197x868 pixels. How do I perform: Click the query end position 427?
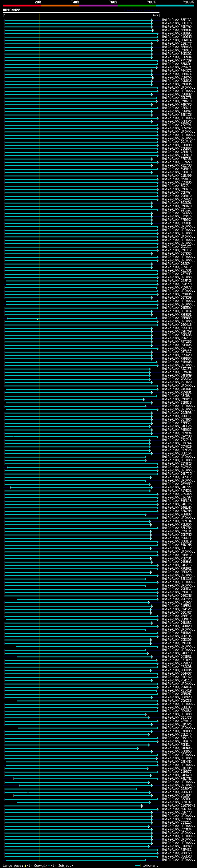point(155,15)
